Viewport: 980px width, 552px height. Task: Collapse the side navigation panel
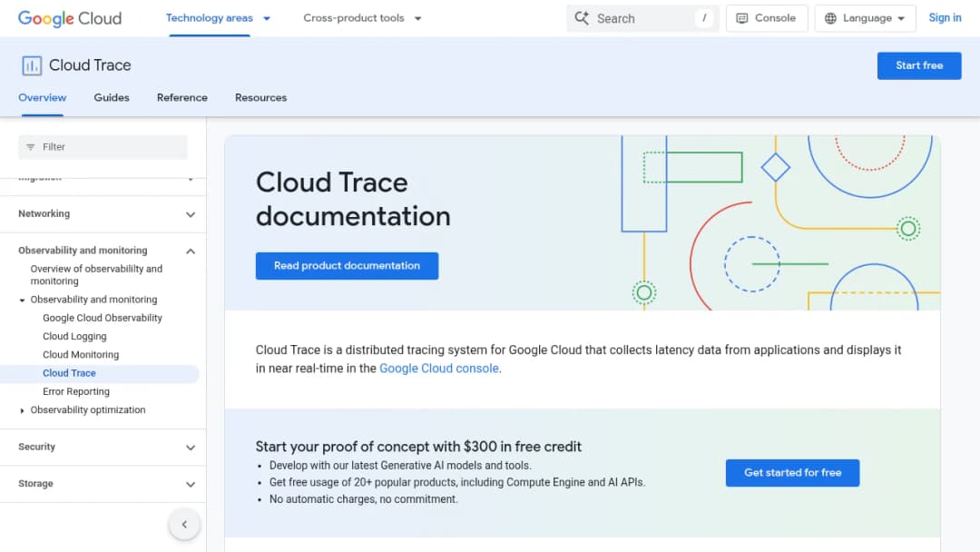point(184,525)
